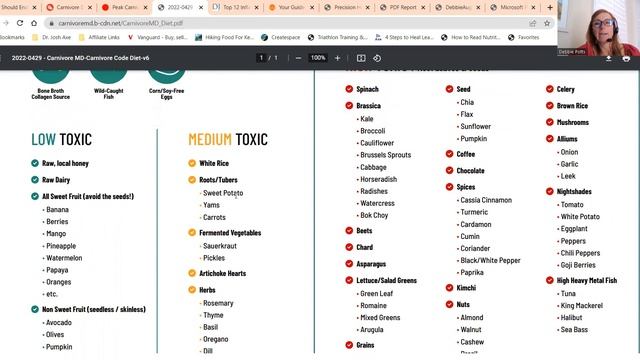Open the Triathlon Training bookmark
This screenshot has height=360, width=640.
click(x=338, y=37)
